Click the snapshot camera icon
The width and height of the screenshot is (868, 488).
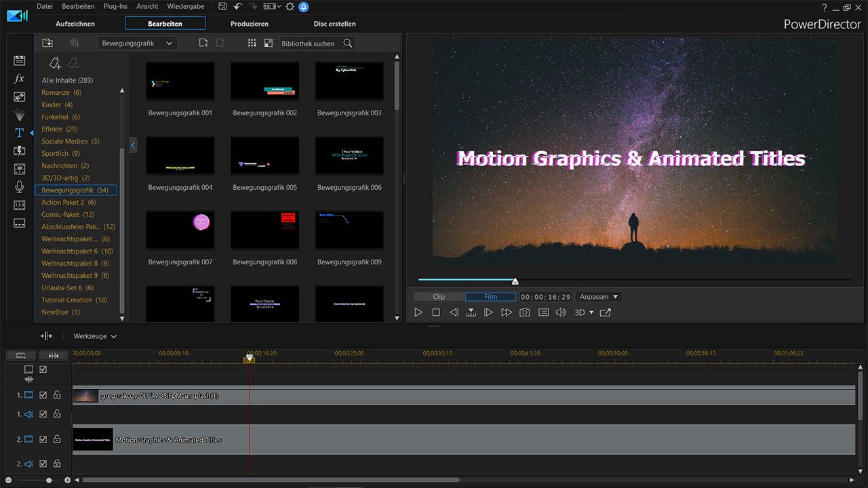(524, 312)
